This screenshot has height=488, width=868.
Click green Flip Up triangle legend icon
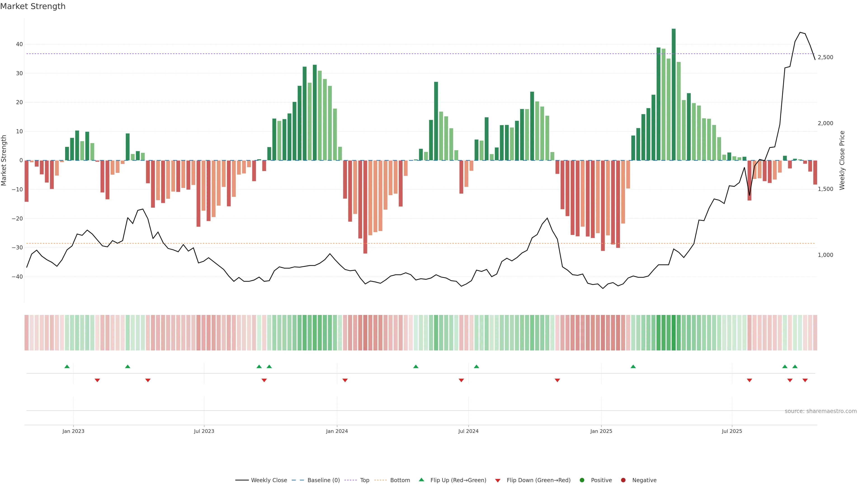tap(421, 480)
